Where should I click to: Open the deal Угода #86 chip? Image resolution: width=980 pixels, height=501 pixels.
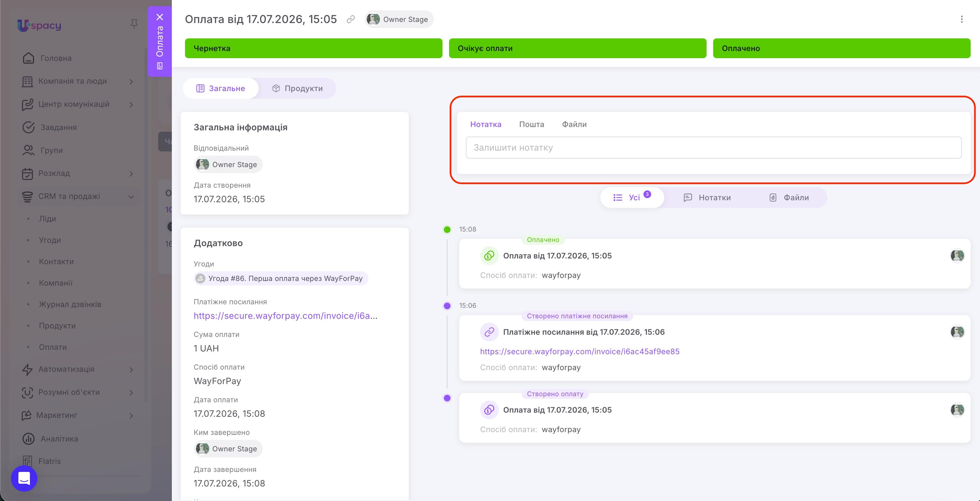pyautogui.click(x=281, y=279)
